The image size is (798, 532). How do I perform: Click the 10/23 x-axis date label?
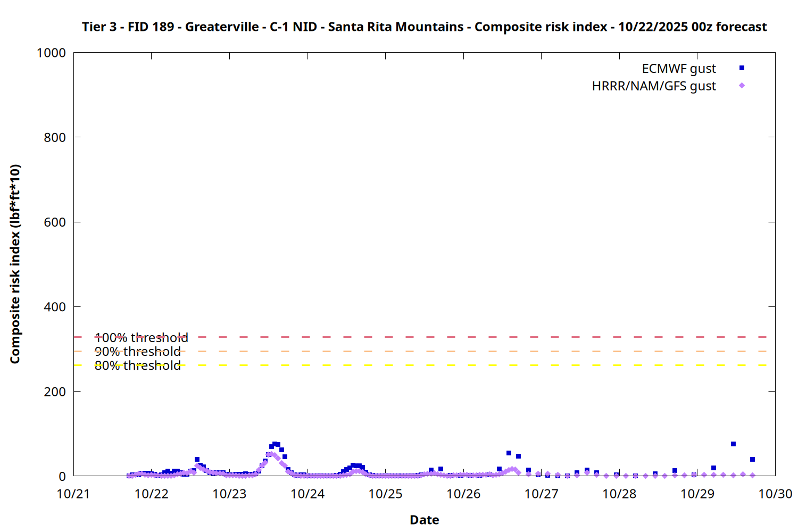click(x=229, y=494)
